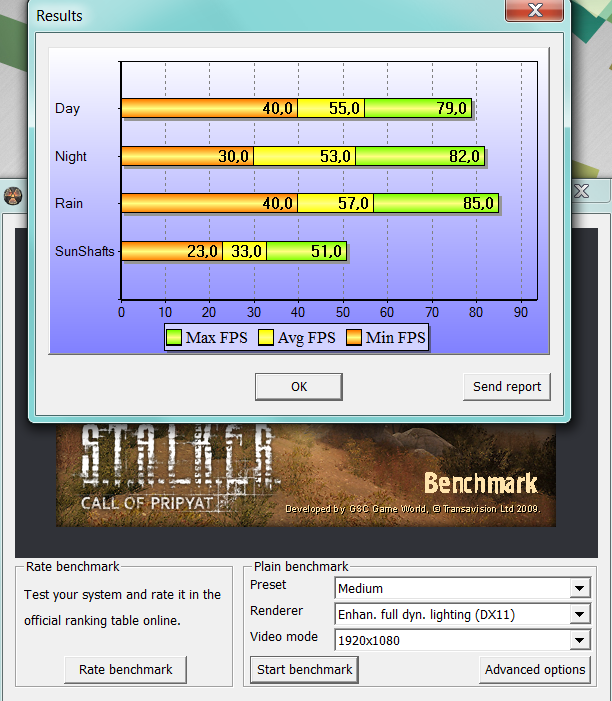Click the Day max value 79,0
Image resolution: width=612 pixels, height=701 pixels.
(x=452, y=108)
